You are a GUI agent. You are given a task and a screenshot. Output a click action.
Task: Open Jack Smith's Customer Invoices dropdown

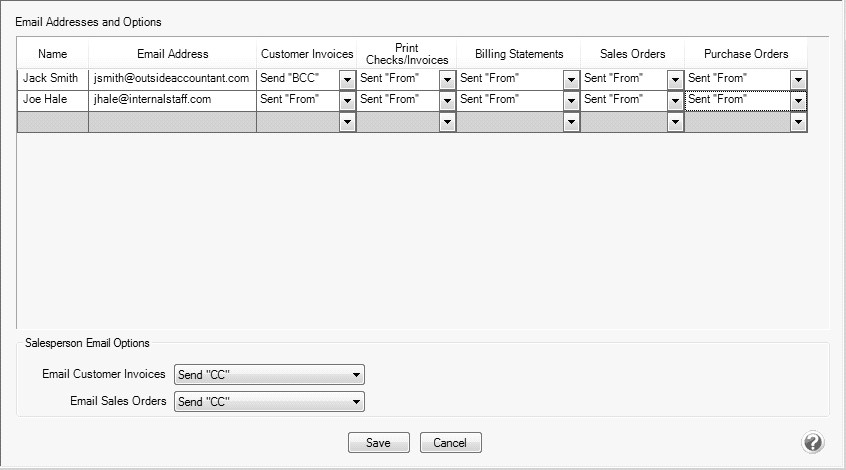coord(347,79)
